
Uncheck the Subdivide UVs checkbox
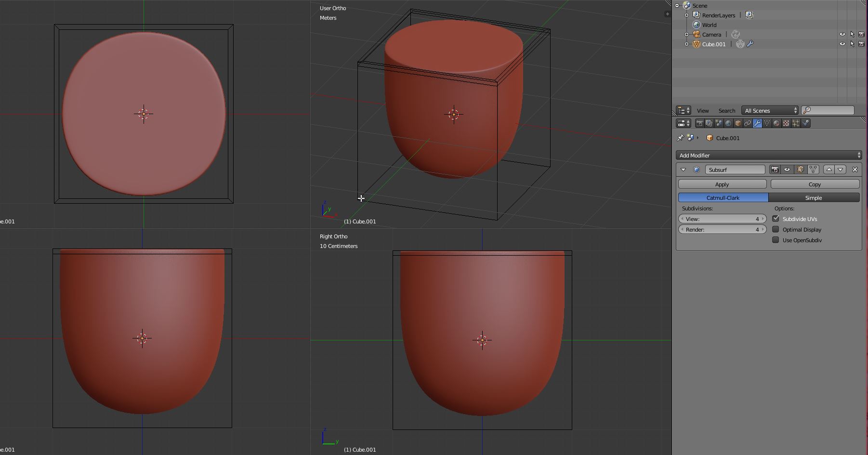776,219
